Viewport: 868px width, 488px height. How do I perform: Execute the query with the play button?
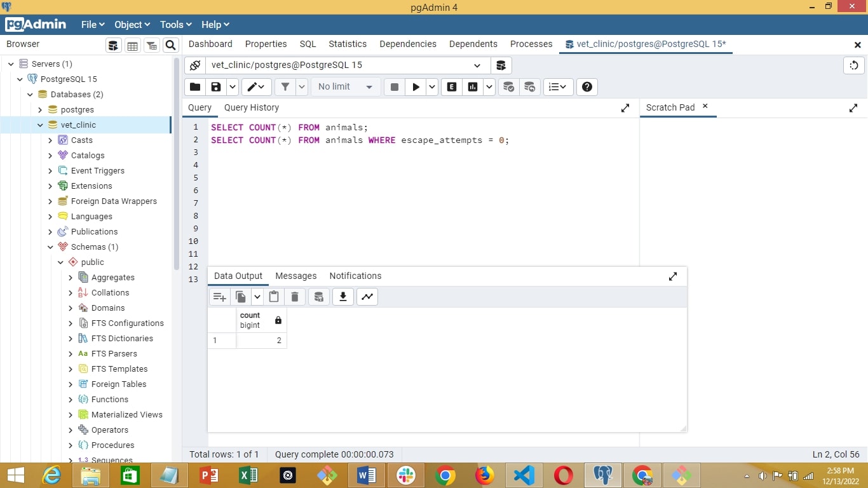point(416,87)
